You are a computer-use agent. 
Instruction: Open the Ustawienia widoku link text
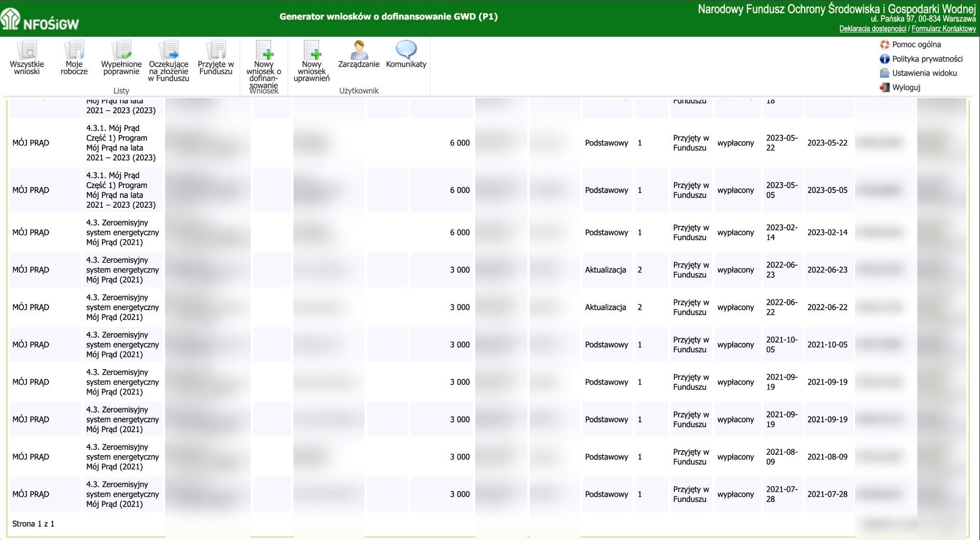pyautogui.click(x=924, y=73)
